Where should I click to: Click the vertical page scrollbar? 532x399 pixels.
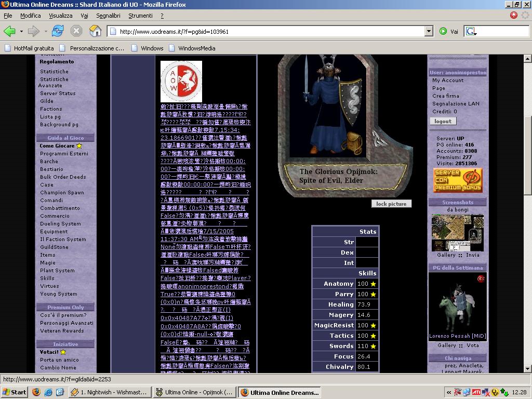[527, 156]
